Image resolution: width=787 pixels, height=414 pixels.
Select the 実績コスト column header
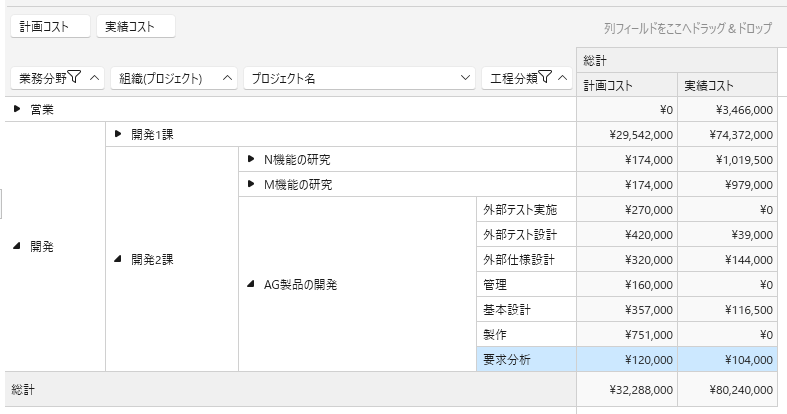[727, 85]
